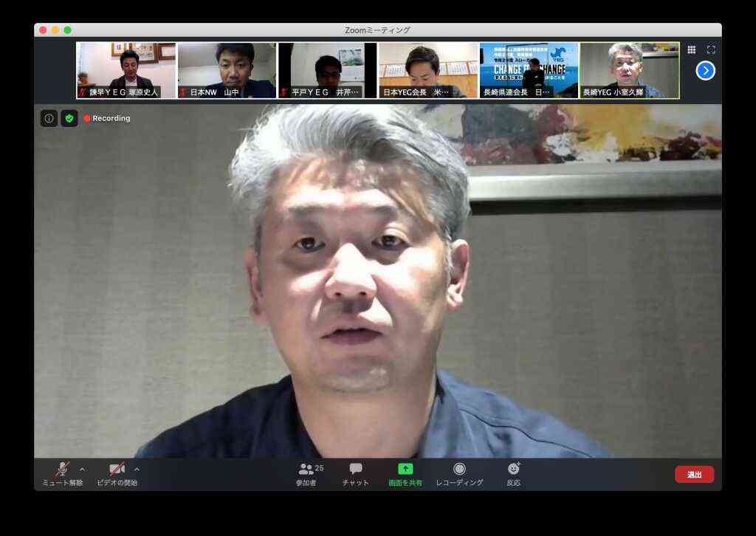The image size is (756, 536).
Task: Click the green encryption shield icon
Action: coord(69,118)
